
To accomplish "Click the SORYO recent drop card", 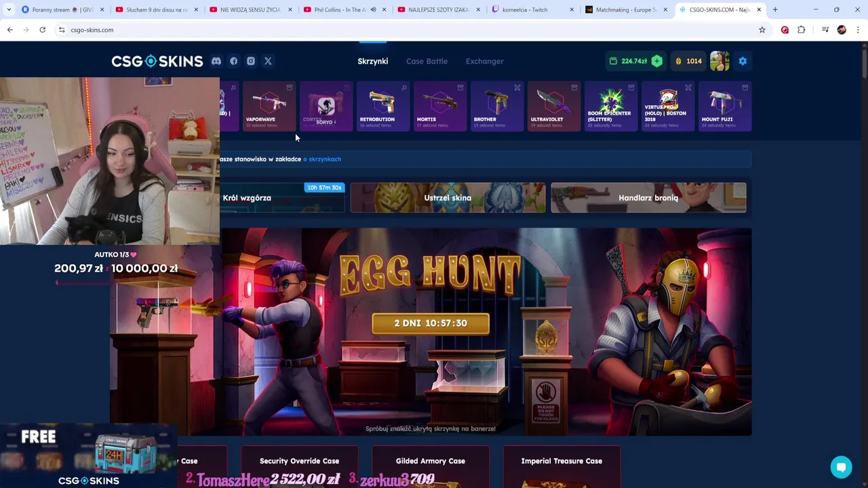I will tap(326, 106).
